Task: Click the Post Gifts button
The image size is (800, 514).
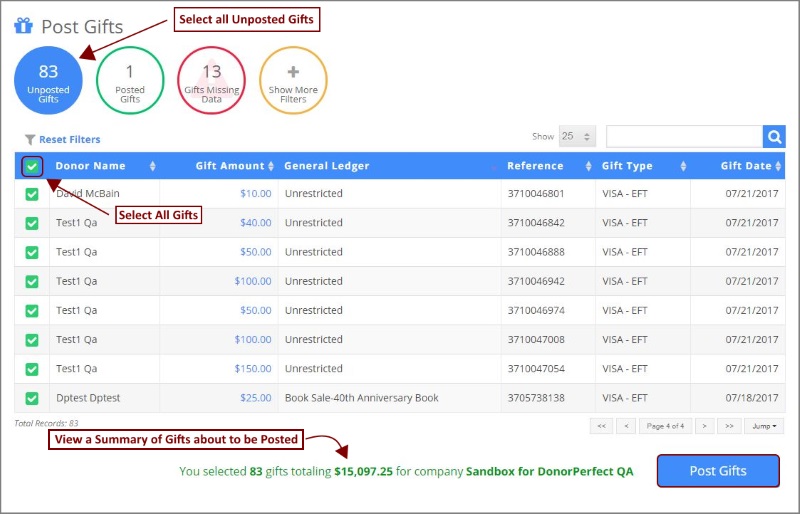Action: (x=718, y=471)
